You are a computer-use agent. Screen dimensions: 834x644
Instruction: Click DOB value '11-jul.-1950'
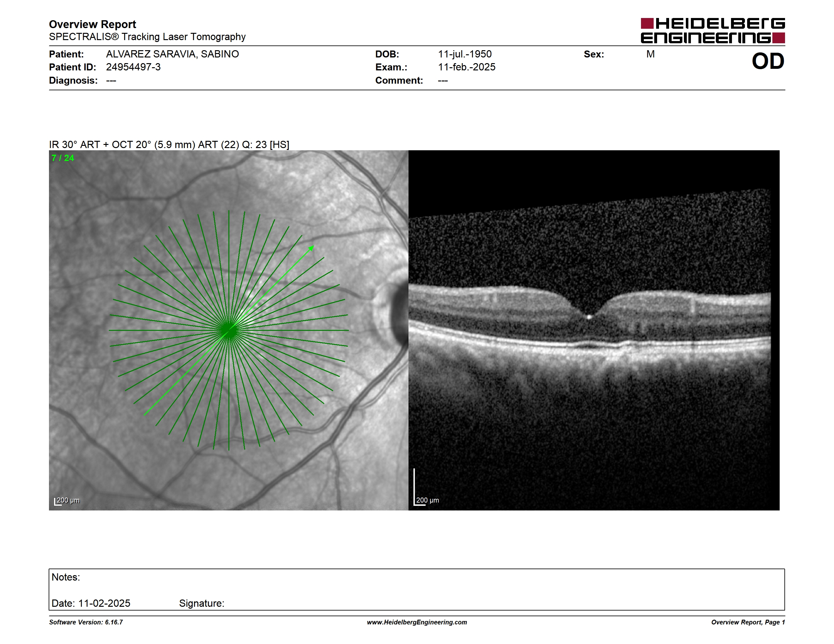tap(465, 54)
